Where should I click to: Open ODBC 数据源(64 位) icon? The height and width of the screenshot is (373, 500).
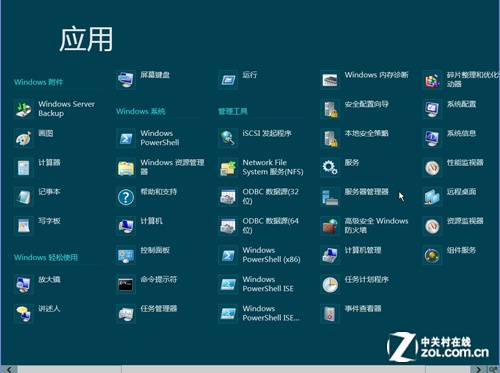[x=228, y=226]
